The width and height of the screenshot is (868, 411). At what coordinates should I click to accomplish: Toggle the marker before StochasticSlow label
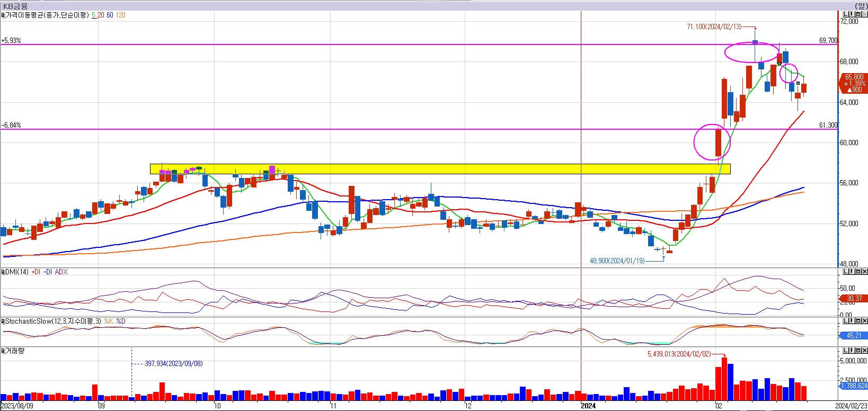(3, 321)
